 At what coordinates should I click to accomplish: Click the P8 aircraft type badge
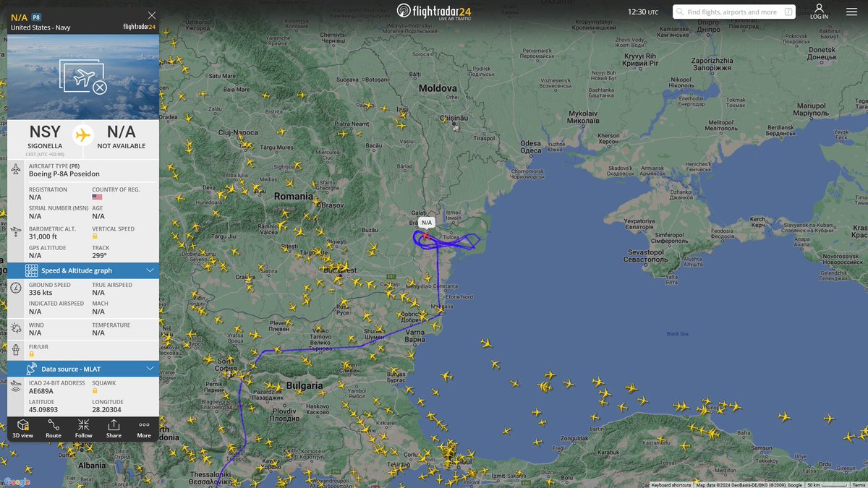click(36, 17)
